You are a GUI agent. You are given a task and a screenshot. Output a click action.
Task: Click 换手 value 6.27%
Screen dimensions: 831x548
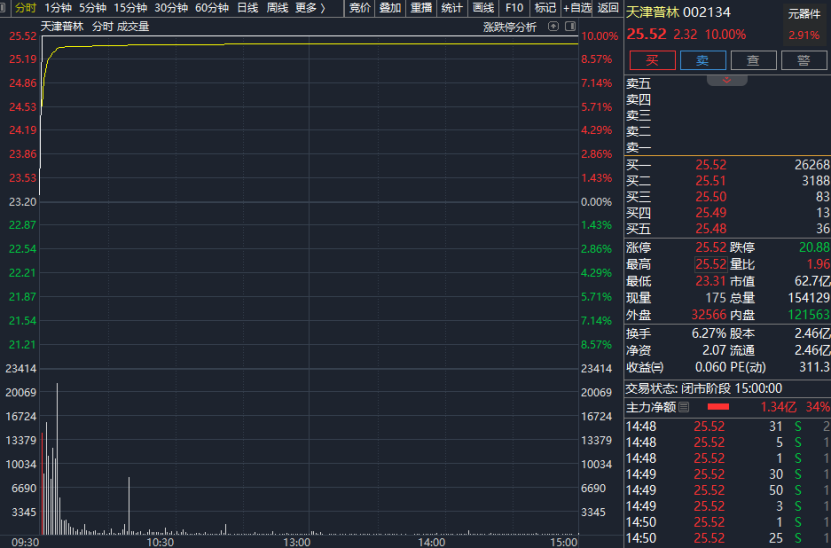pos(709,333)
